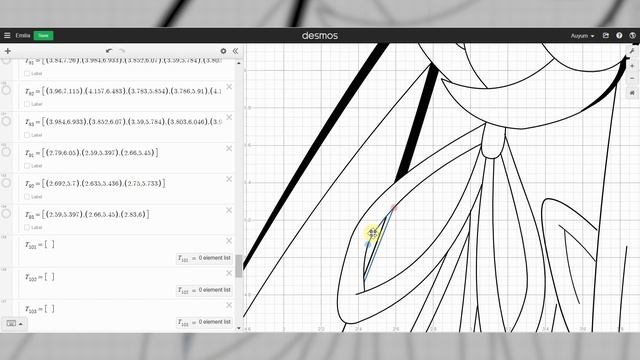Image resolution: width=640 pixels, height=360 pixels.
Task: Click the zoom in plus button
Action: coord(632,66)
